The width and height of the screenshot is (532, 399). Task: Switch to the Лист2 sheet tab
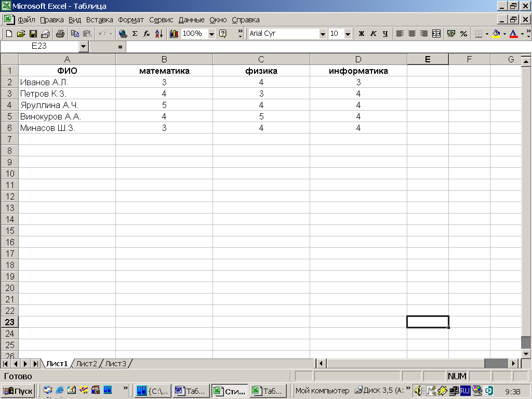click(87, 364)
